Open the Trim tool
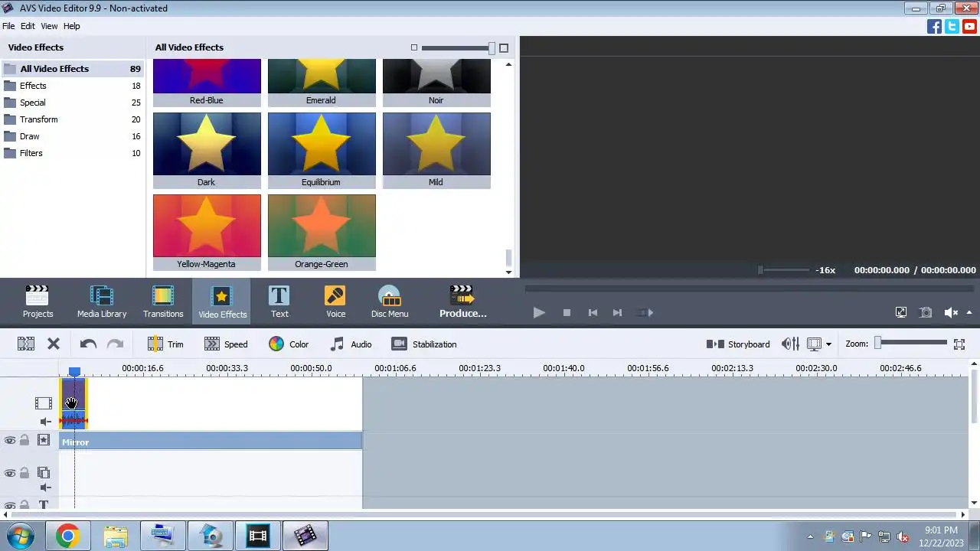Image resolution: width=980 pixels, height=551 pixels. [x=165, y=344]
